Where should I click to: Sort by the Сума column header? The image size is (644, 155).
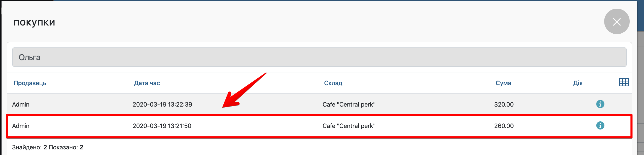(503, 83)
